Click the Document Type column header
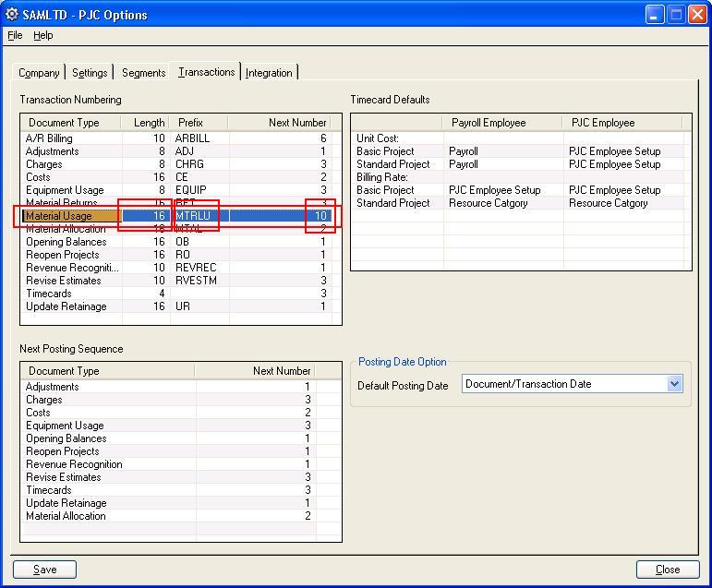The width and height of the screenshot is (712, 588). point(64,123)
